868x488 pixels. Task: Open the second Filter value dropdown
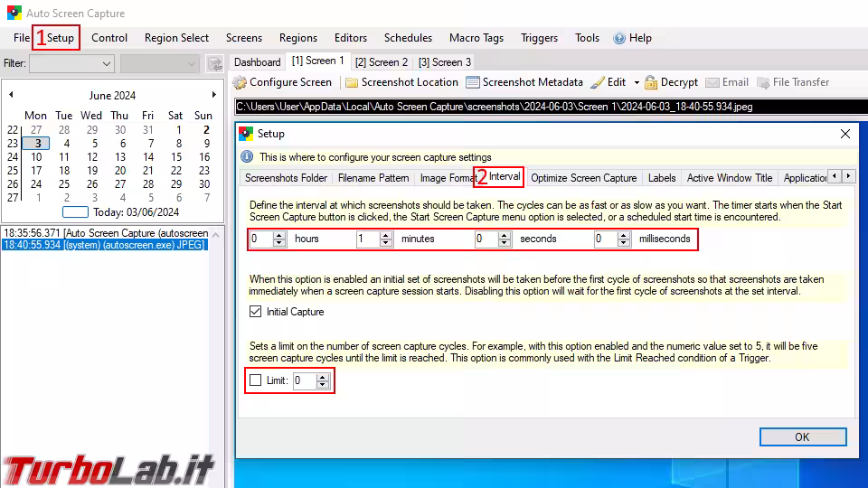[x=159, y=63]
